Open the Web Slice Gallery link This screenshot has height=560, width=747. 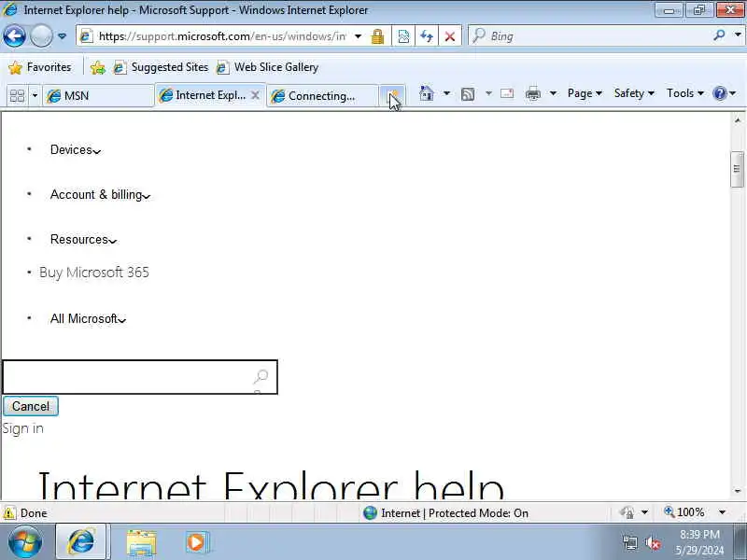coord(267,67)
